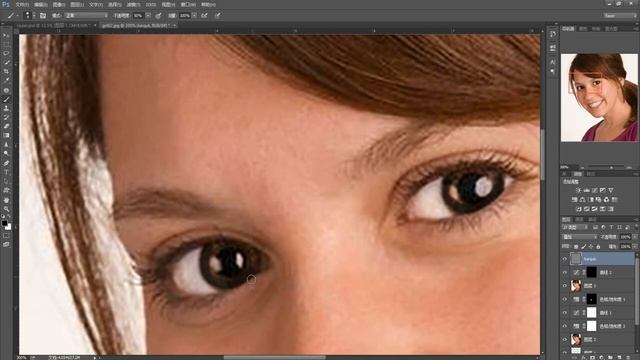Hide the 曲线 1 curves layer
This screenshot has height=360, width=640.
tap(565, 313)
